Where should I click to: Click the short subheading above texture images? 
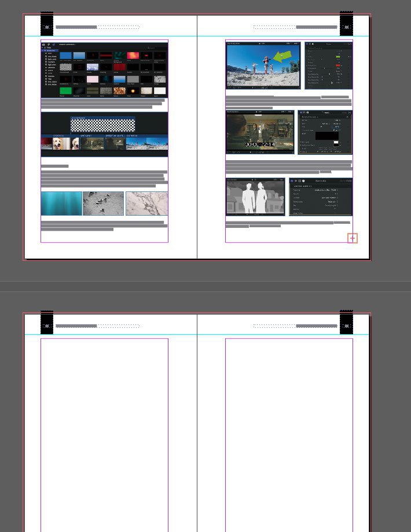pos(54,167)
